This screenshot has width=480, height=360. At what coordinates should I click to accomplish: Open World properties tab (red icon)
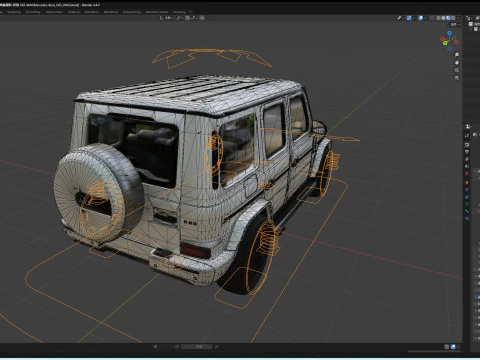[467, 173]
